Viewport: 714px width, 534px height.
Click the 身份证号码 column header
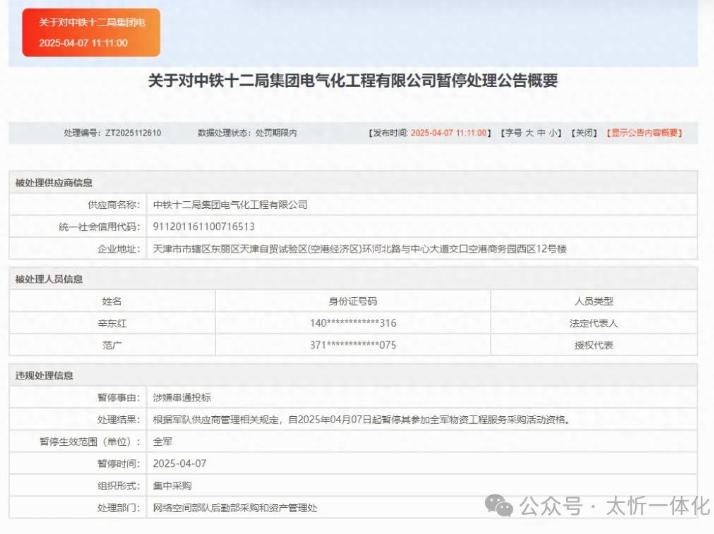coord(352,301)
